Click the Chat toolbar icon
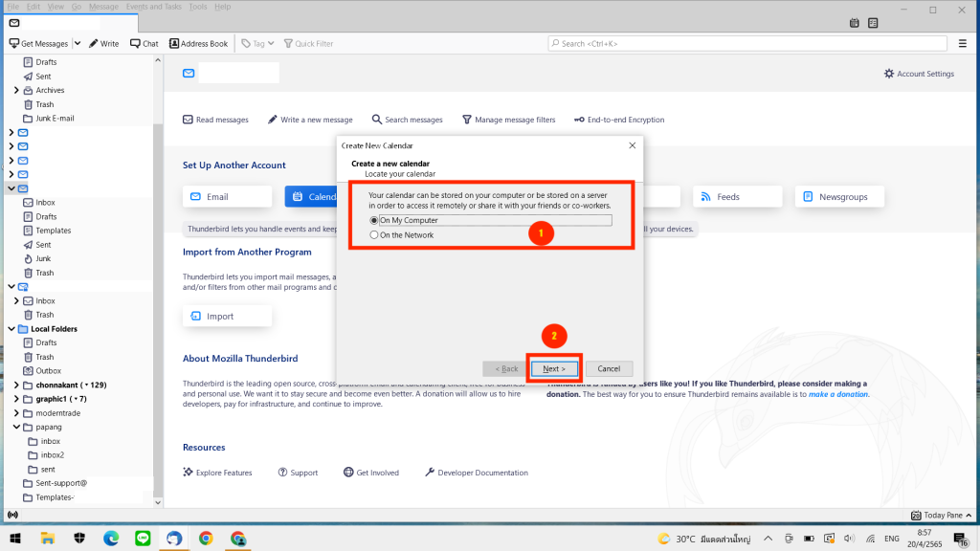980x551 pixels. coord(135,43)
